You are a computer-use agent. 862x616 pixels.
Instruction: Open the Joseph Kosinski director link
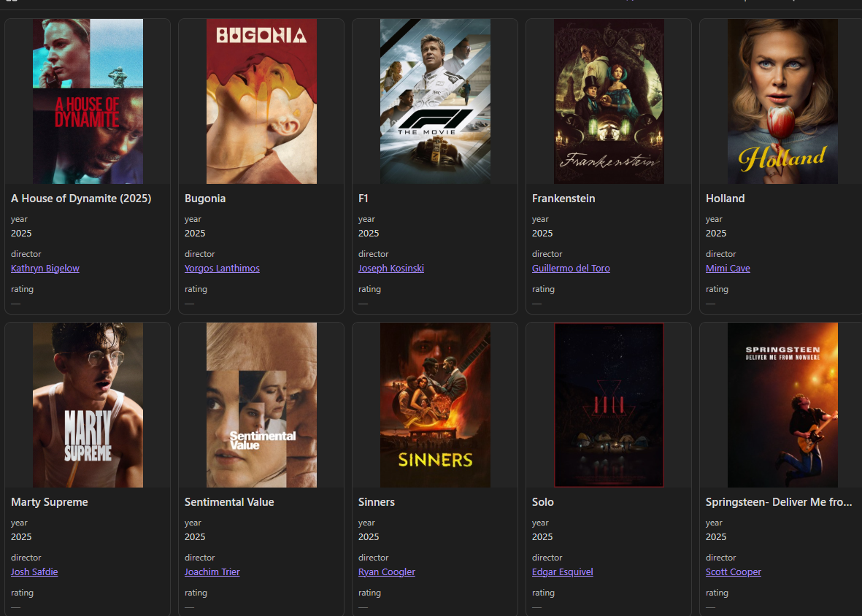point(391,268)
